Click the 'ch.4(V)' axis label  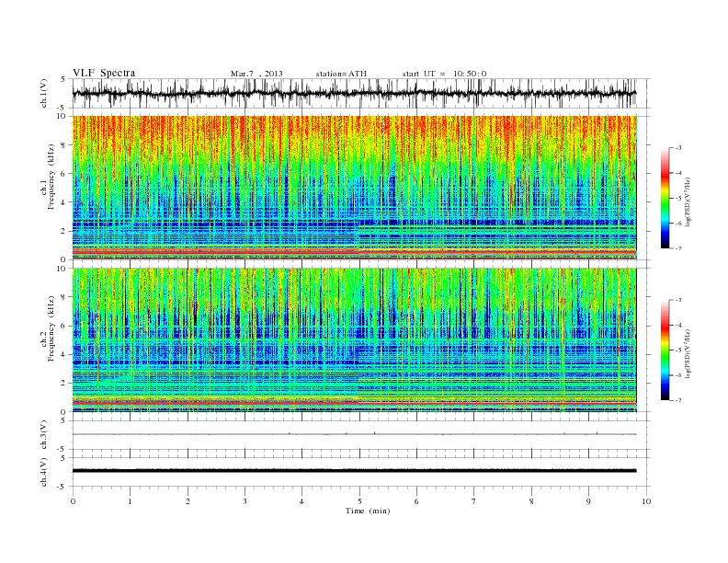coord(44,472)
